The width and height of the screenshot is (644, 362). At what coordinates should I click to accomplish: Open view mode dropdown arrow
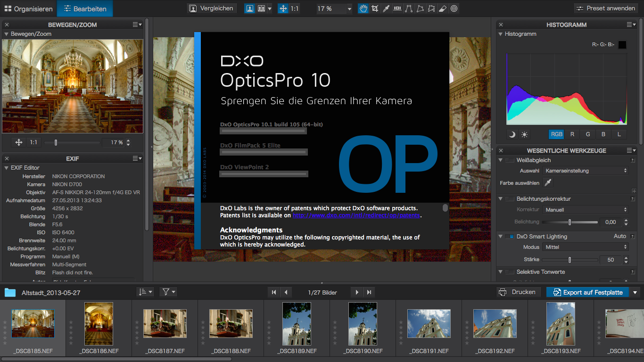click(x=270, y=8)
